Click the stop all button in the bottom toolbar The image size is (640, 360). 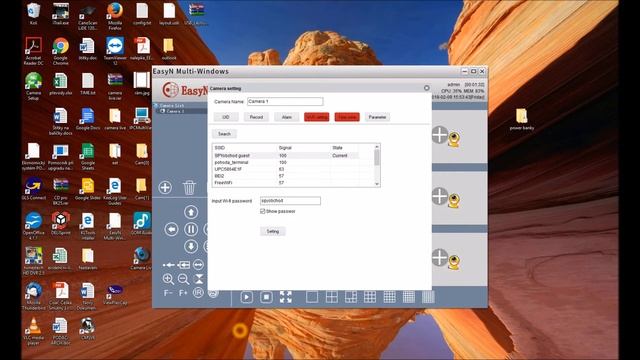[266, 297]
